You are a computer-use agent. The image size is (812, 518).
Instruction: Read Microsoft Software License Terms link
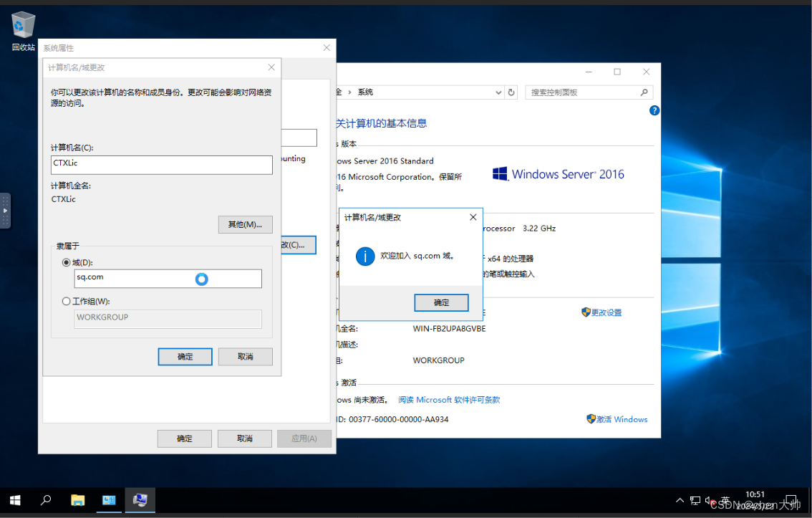(449, 400)
